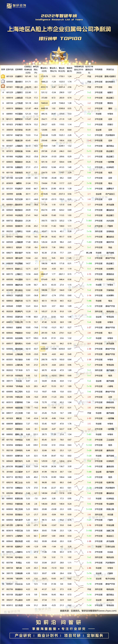The height and width of the screenshot is (644, 118).
Task: Click the 证券代码 column header
Action: (10, 69)
